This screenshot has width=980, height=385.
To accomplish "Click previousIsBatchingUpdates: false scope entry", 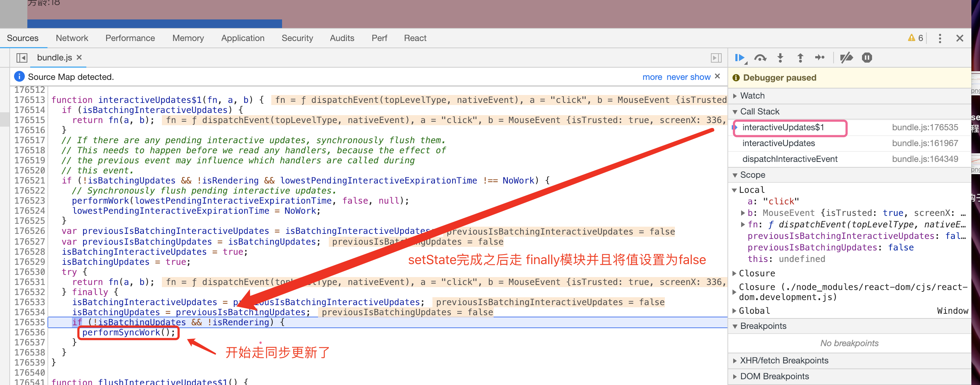I will coord(830,248).
